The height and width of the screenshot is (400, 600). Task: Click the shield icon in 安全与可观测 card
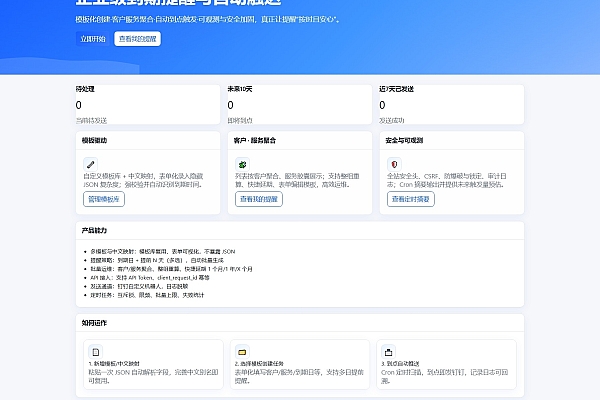coord(393,164)
